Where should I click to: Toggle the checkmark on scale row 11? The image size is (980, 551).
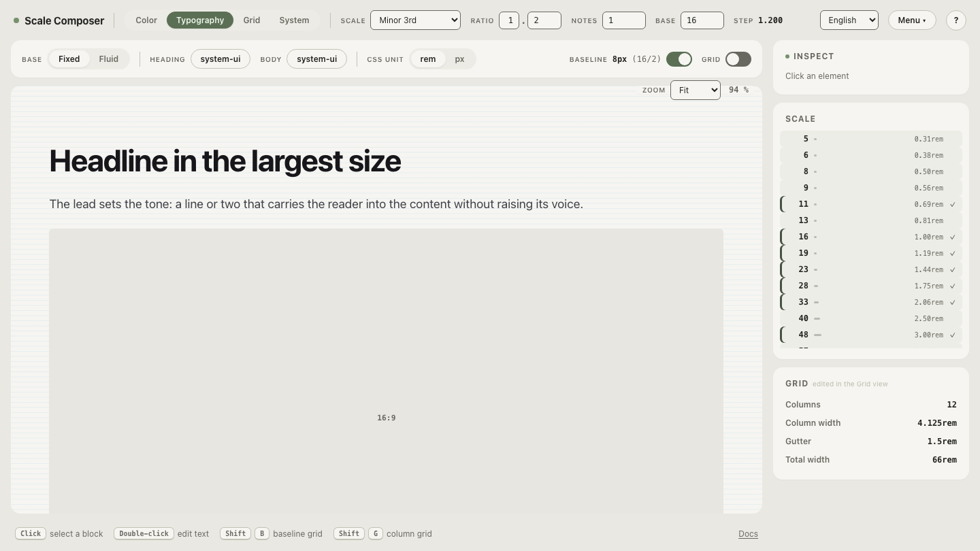pyautogui.click(x=953, y=204)
